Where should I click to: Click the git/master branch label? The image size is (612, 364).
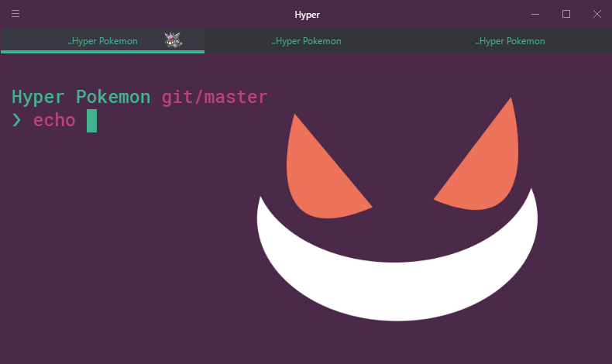tap(215, 97)
